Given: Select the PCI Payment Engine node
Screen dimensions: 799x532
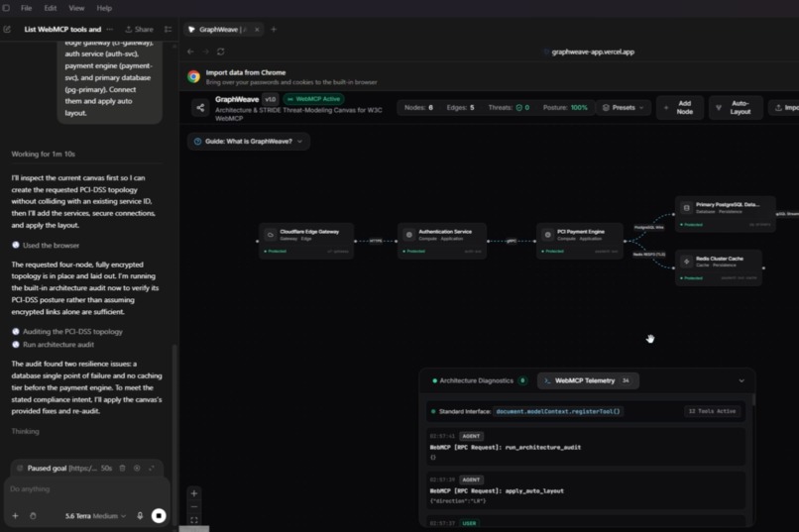Looking at the screenshot, I should [580, 241].
